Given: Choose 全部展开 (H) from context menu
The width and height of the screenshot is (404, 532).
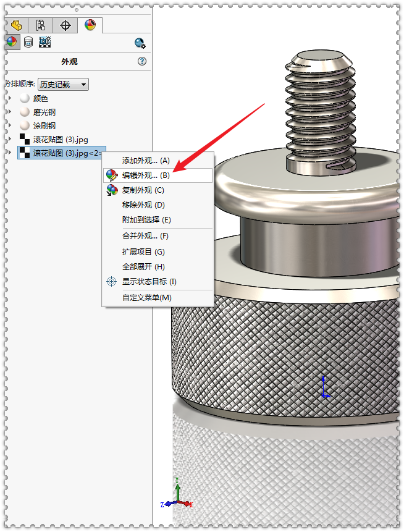Looking at the screenshot, I should point(158,267).
